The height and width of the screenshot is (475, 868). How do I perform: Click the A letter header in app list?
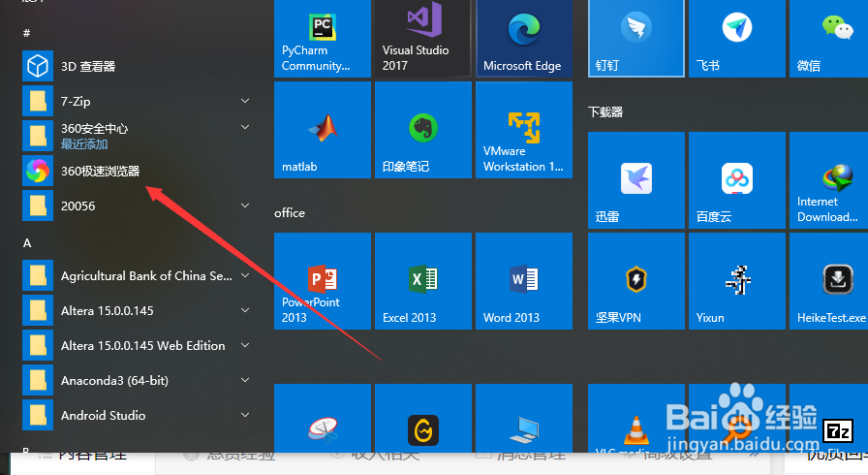point(27,243)
